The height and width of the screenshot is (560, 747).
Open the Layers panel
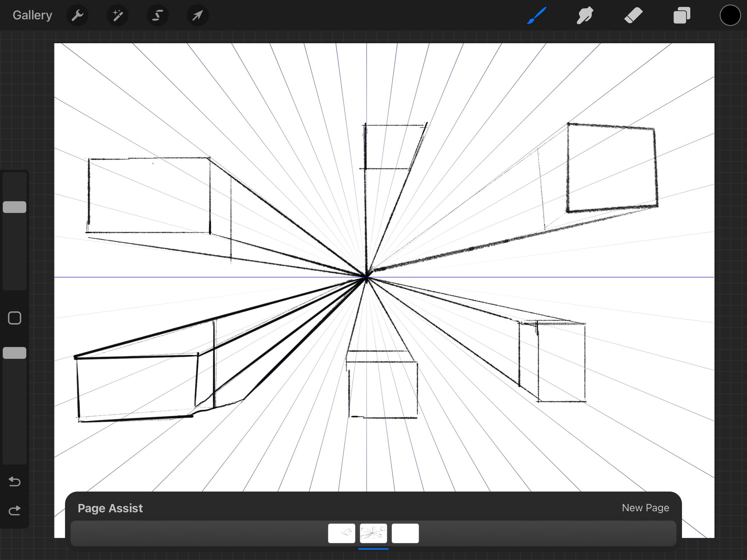[x=682, y=15]
